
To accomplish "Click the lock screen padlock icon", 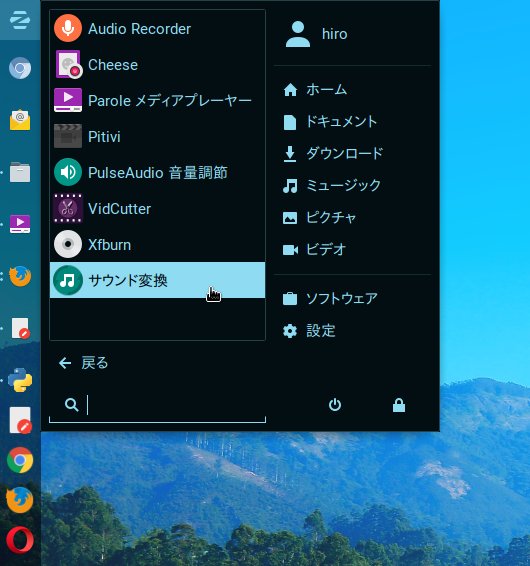I will click(399, 405).
